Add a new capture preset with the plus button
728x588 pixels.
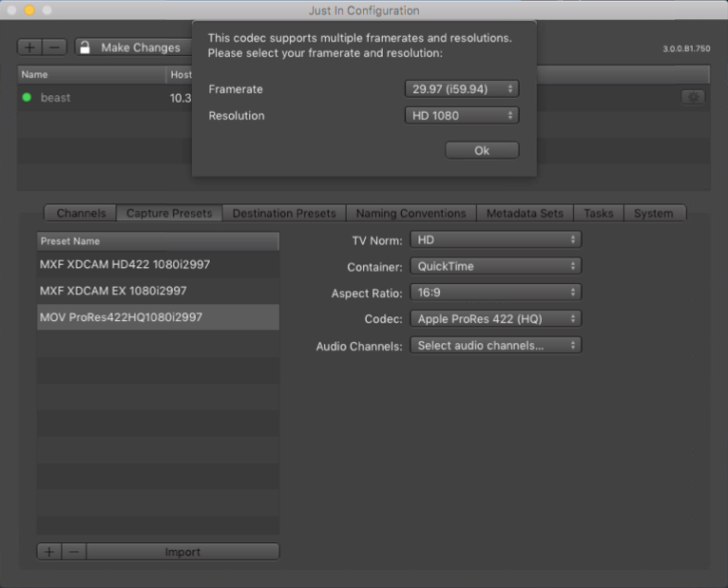coord(49,552)
